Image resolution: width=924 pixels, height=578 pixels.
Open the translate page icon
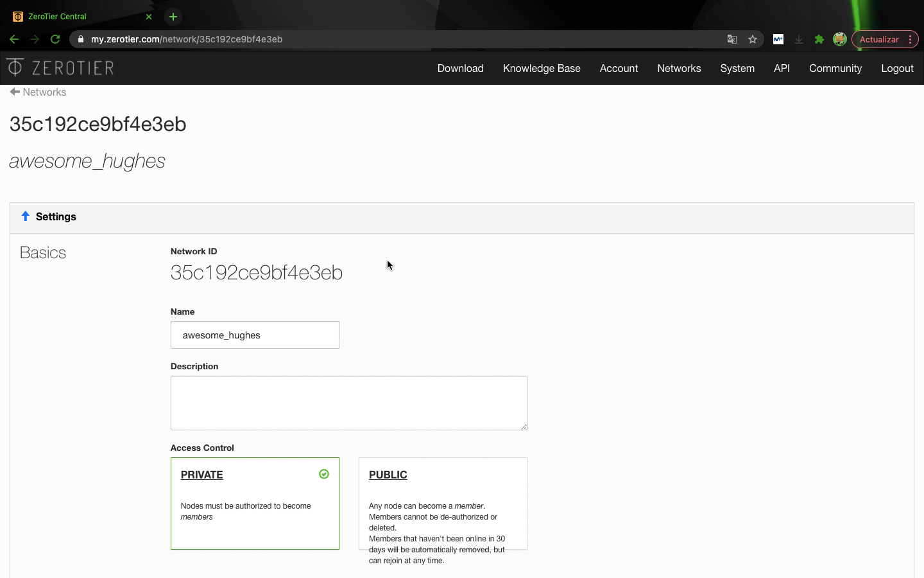point(732,39)
